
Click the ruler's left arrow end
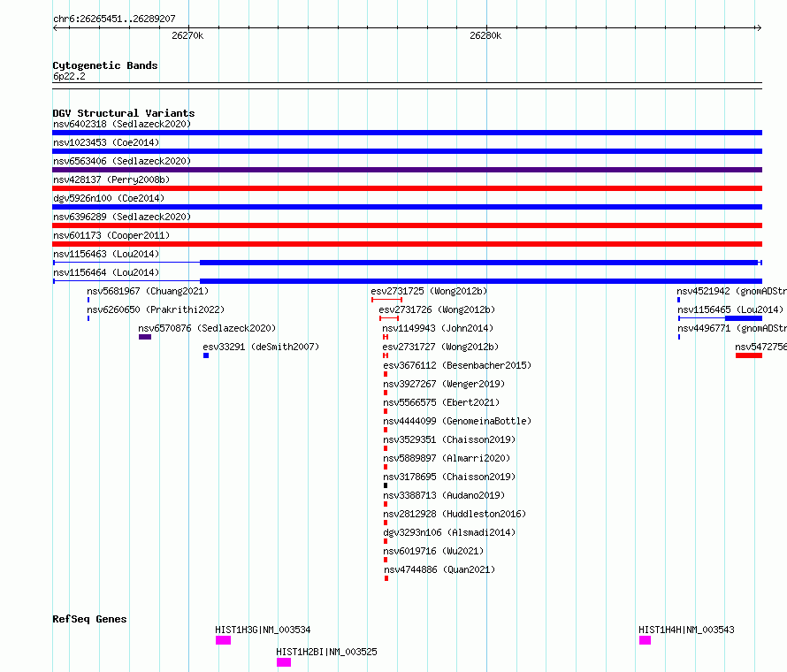click(55, 27)
